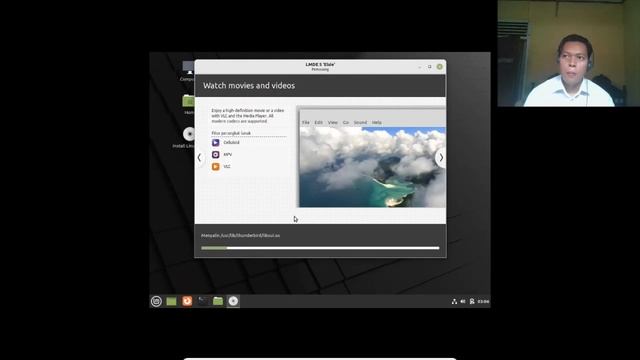Click the media player screenshot in the slide
The width and height of the screenshot is (640, 360).
pyautogui.click(x=371, y=158)
